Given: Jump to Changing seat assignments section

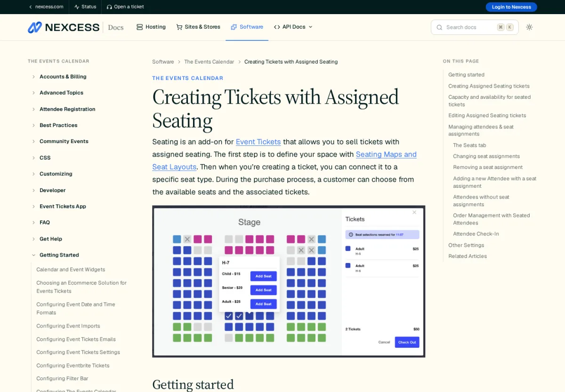Looking at the screenshot, I should (x=486, y=156).
